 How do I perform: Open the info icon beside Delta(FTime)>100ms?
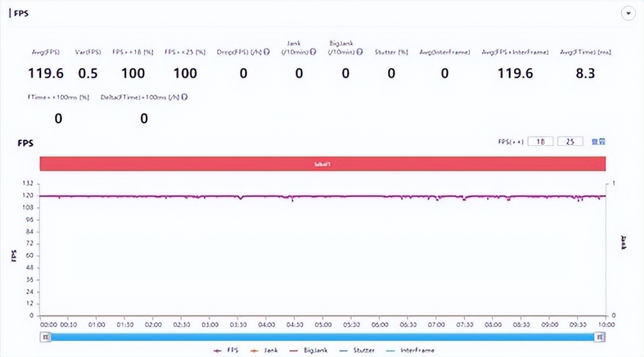tap(184, 97)
